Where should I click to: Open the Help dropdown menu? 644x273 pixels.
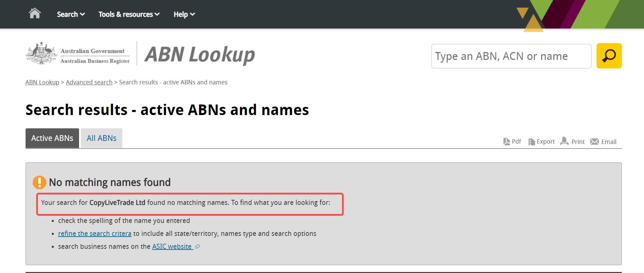(184, 14)
